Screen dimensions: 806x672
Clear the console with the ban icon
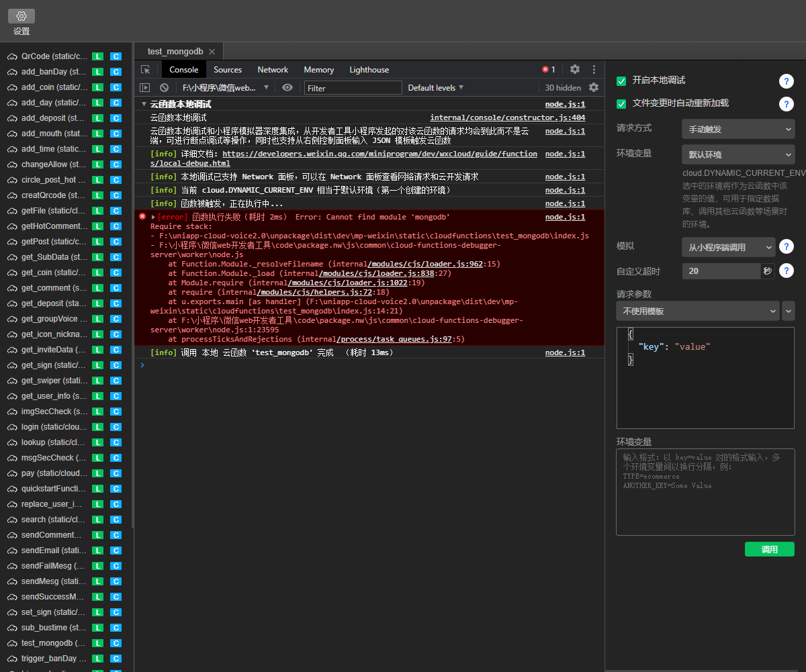pos(164,87)
